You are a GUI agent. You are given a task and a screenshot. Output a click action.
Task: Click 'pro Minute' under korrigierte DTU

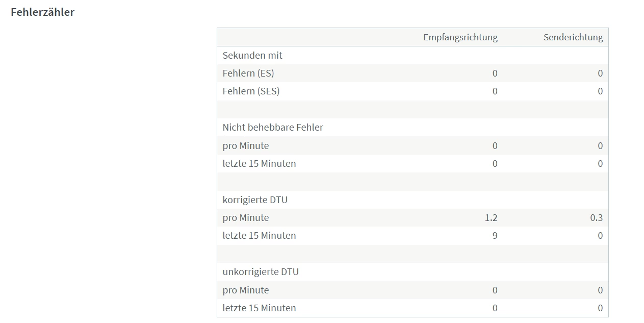(246, 218)
